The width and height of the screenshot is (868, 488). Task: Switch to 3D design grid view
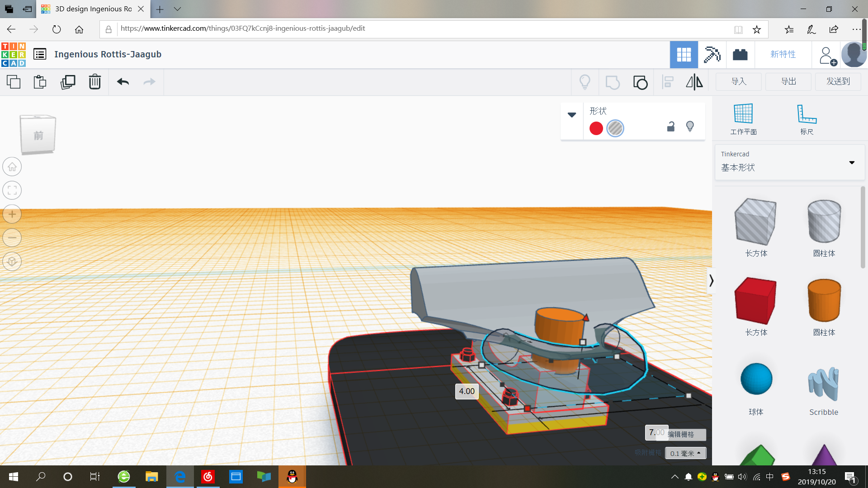point(684,55)
